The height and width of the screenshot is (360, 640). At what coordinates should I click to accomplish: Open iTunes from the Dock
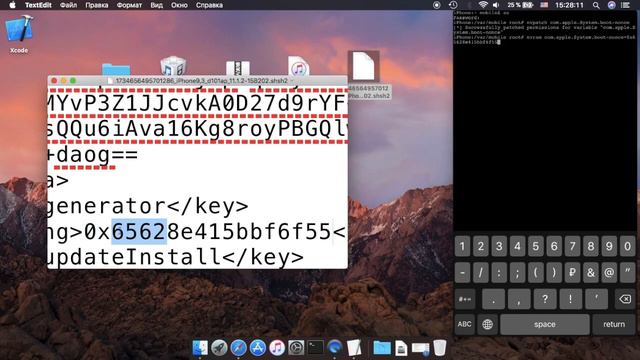click(x=277, y=348)
